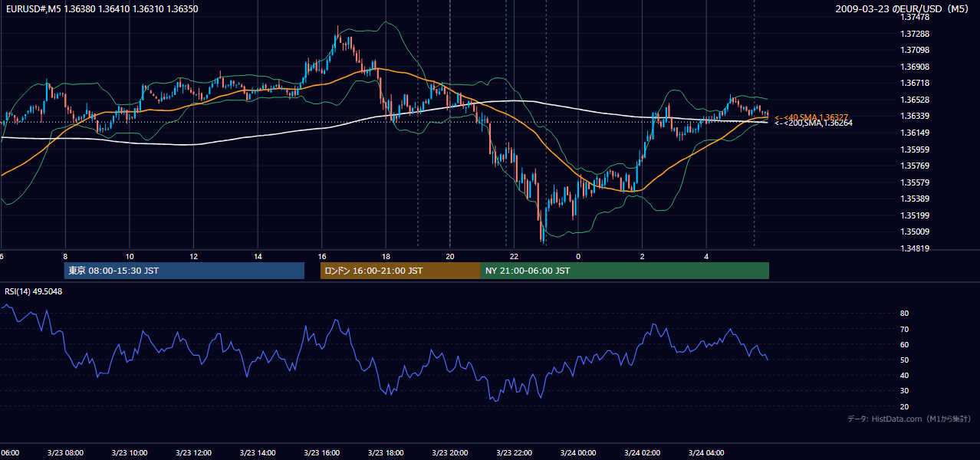Click price scale value 1.36339

[x=916, y=116]
